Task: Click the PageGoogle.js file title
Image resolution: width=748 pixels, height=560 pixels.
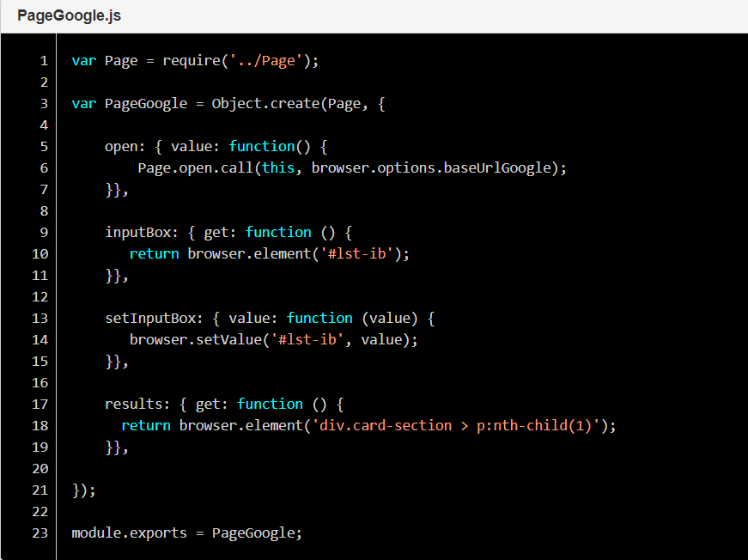Action: point(70,15)
